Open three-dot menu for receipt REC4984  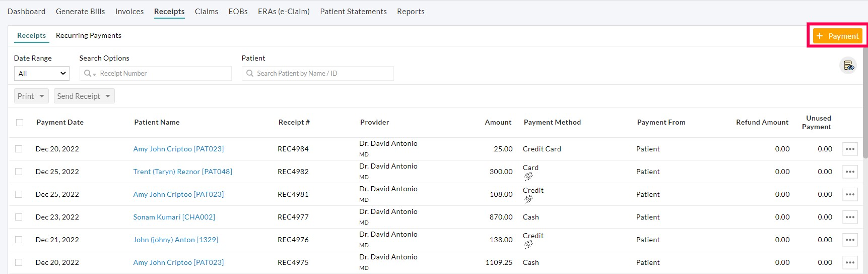tap(850, 149)
